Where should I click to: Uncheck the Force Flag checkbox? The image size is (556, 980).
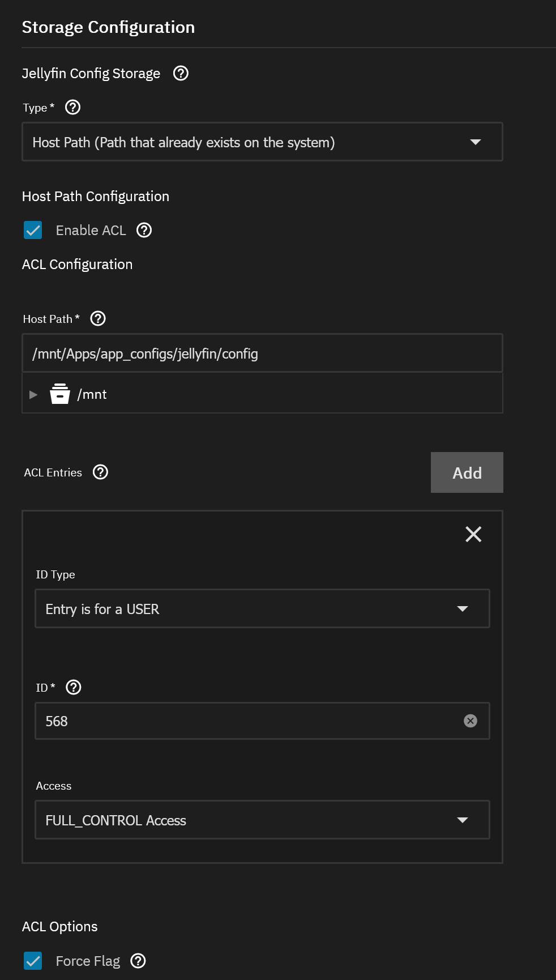point(33,961)
